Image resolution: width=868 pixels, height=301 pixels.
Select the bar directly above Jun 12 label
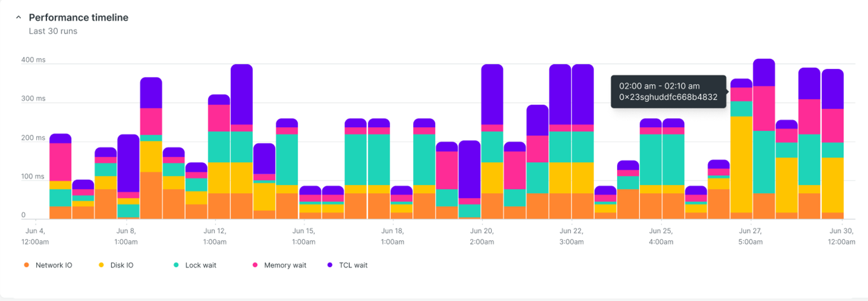(x=219, y=156)
